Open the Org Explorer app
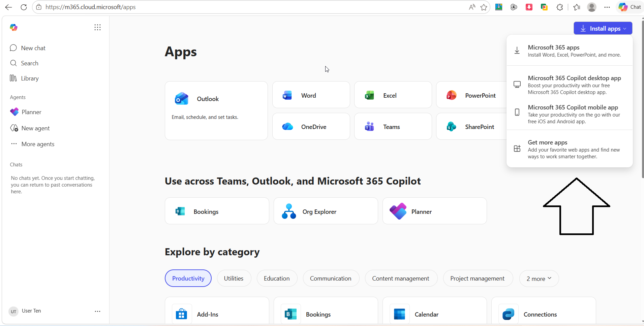644x326 pixels. pyautogui.click(x=326, y=211)
